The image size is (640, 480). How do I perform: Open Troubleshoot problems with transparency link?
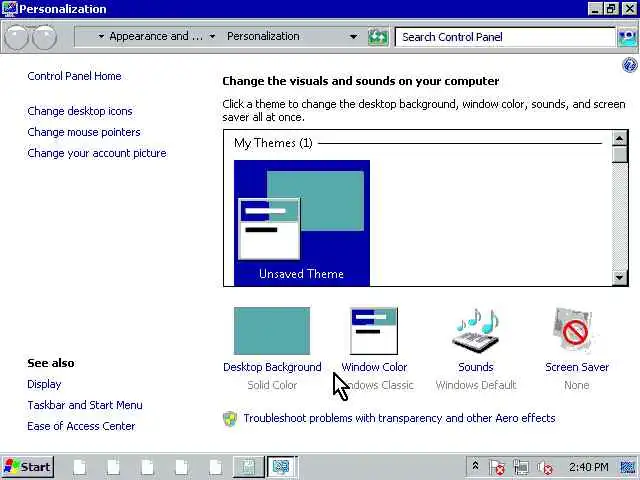point(399,418)
